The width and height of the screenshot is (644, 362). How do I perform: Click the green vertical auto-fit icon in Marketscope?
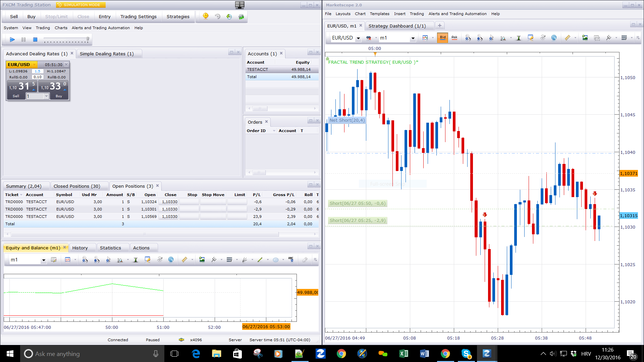pos(519,38)
